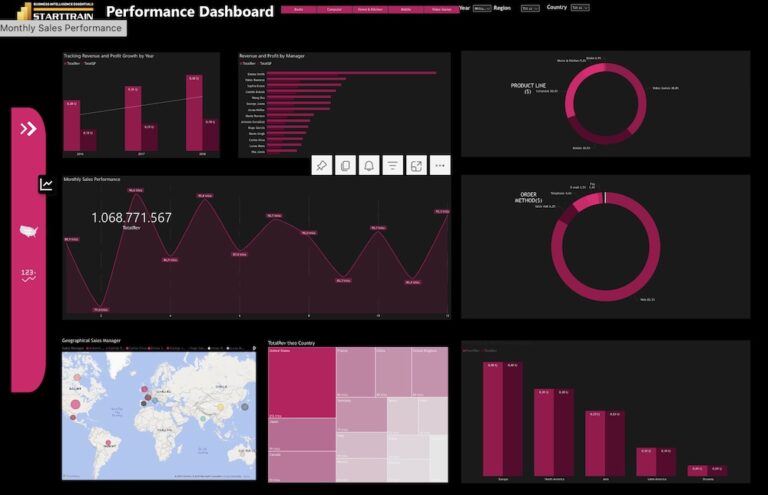The height and width of the screenshot is (495, 768).
Task: Pin the Monthly Sales Performance visual
Action: 322,166
